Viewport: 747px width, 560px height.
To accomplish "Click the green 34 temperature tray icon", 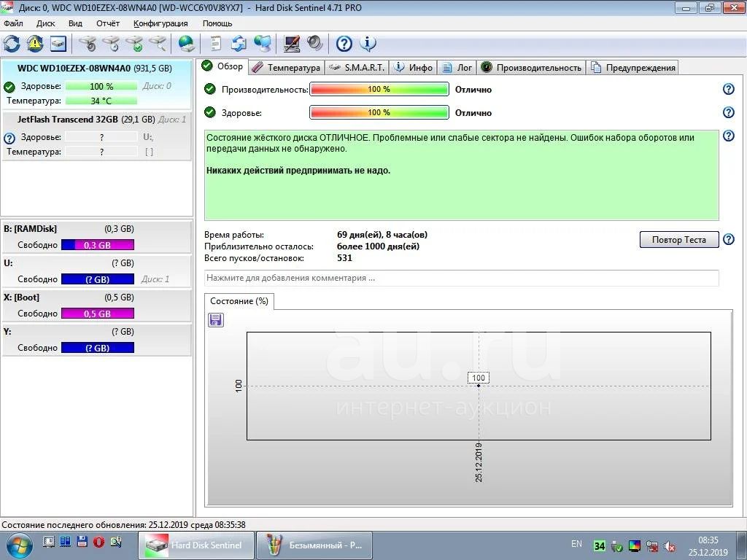I will (x=600, y=545).
